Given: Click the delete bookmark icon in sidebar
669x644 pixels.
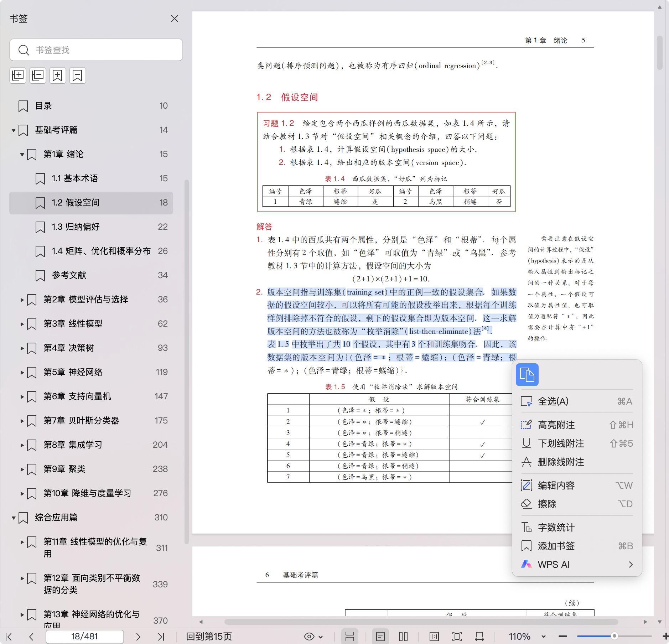Looking at the screenshot, I should point(77,76).
